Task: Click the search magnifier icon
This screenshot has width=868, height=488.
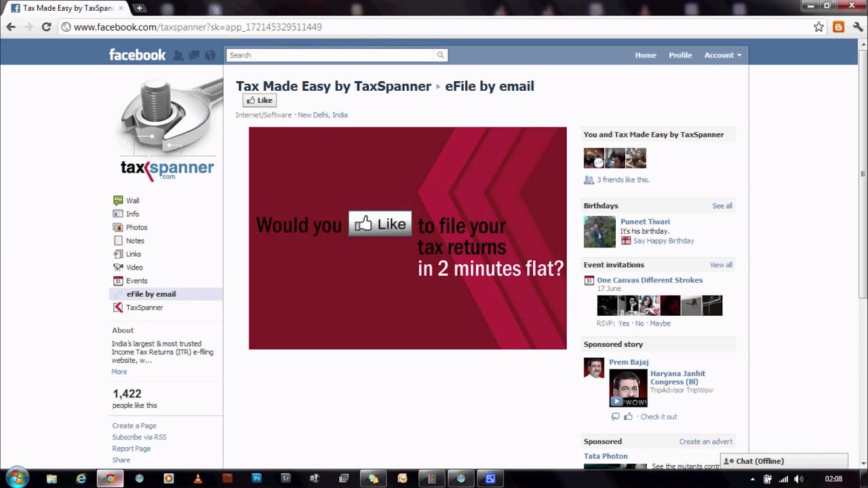Action: click(x=440, y=55)
